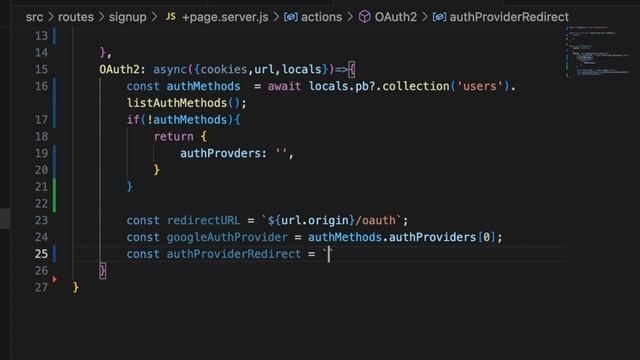Click the yellow closing brace on line 27

pos(76,287)
